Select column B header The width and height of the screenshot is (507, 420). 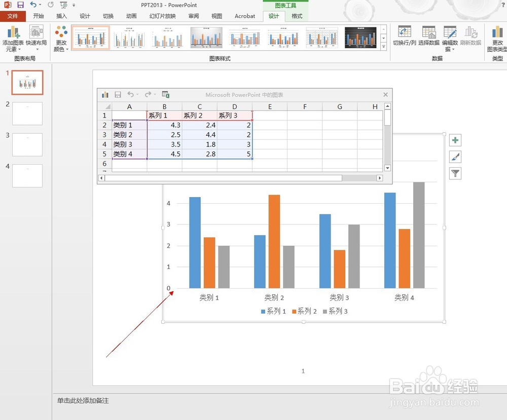point(165,106)
